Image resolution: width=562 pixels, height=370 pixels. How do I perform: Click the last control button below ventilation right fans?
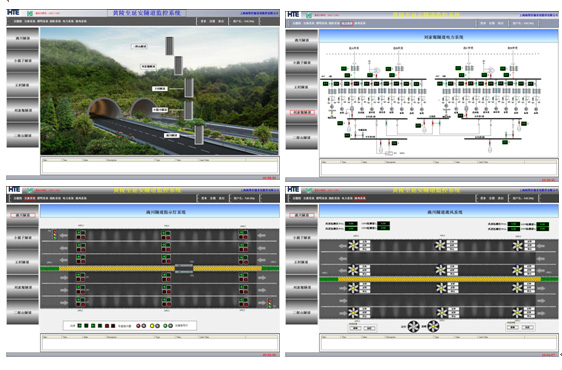tap(528, 327)
